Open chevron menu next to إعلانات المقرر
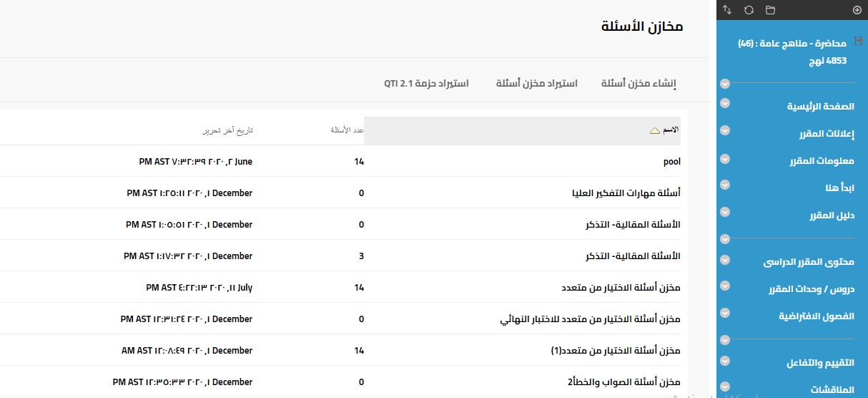 [725, 130]
